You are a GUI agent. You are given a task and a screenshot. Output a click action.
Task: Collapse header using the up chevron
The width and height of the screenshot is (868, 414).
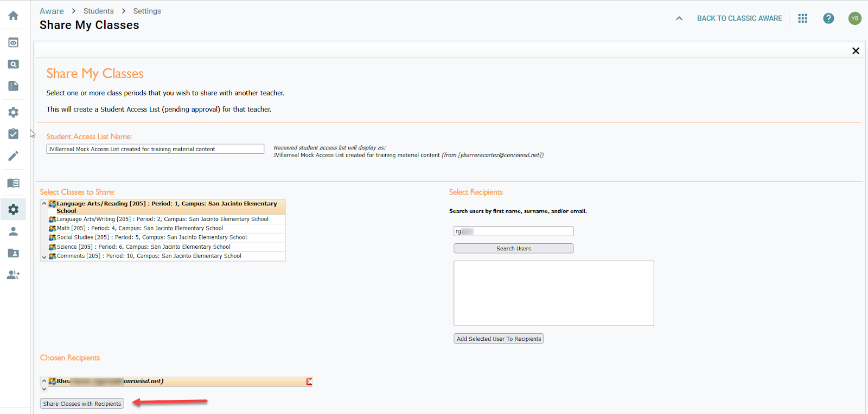679,18
